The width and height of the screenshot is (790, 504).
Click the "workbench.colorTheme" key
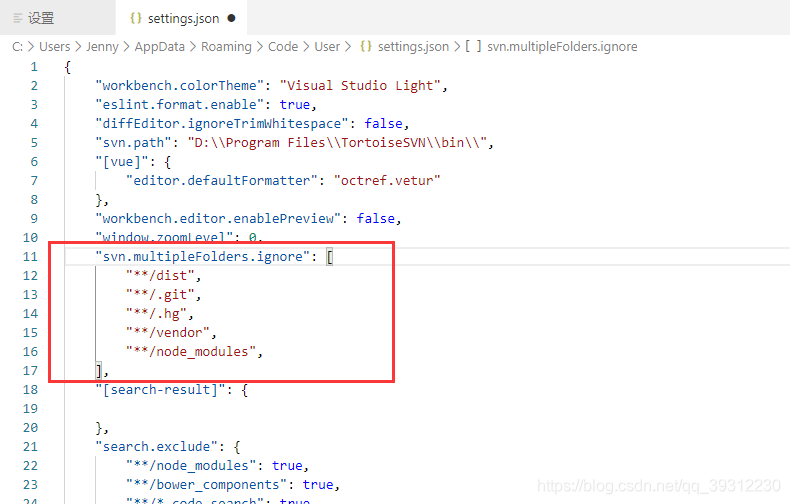(x=180, y=86)
